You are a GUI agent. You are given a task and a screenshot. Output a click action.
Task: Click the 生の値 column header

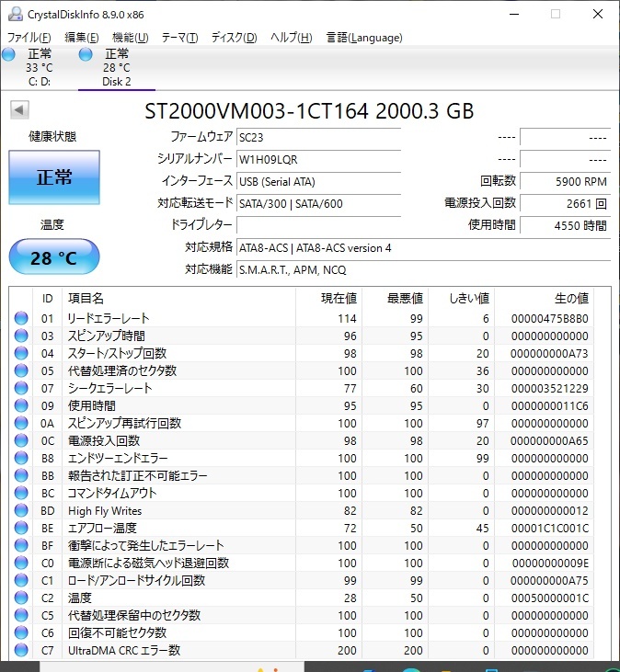coord(544,298)
